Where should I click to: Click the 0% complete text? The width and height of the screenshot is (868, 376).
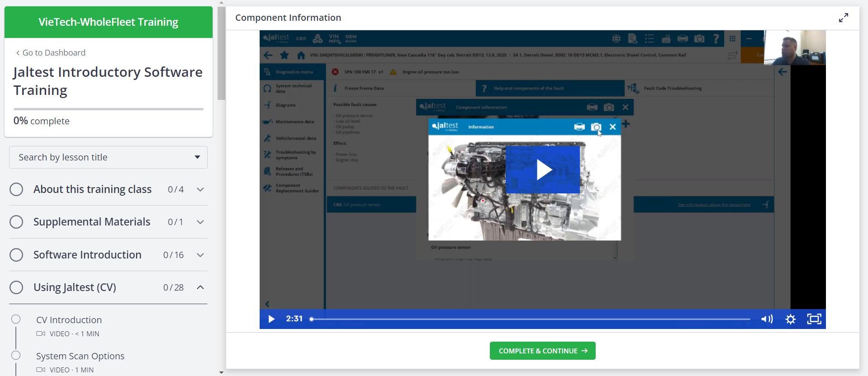[x=42, y=121]
